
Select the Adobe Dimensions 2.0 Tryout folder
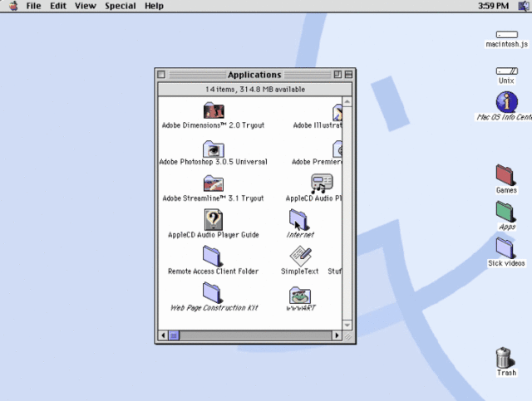click(214, 111)
